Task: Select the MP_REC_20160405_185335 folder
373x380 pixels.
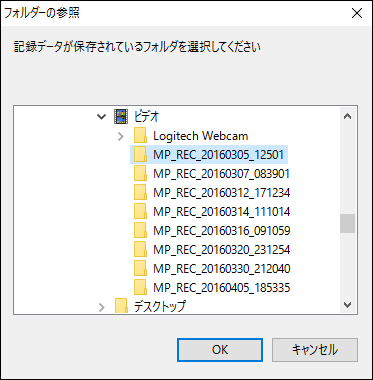Action: pos(212,287)
